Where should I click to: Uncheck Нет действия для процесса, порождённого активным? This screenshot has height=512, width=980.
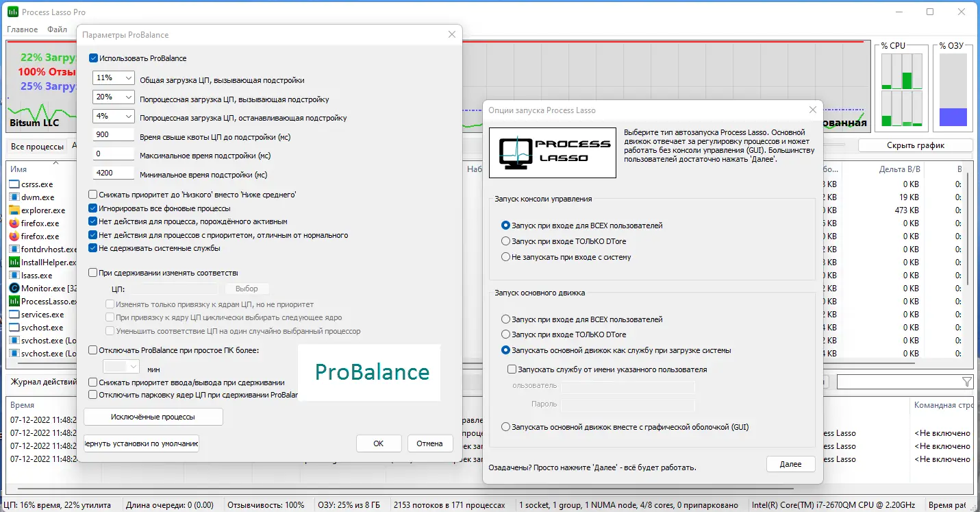click(x=93, y=221)
